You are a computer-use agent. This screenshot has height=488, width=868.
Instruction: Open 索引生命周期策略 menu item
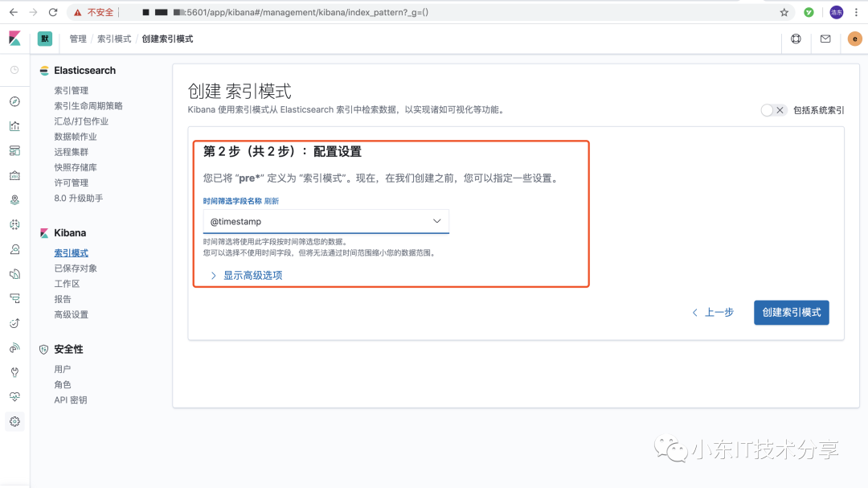click(x=88, y=106)
